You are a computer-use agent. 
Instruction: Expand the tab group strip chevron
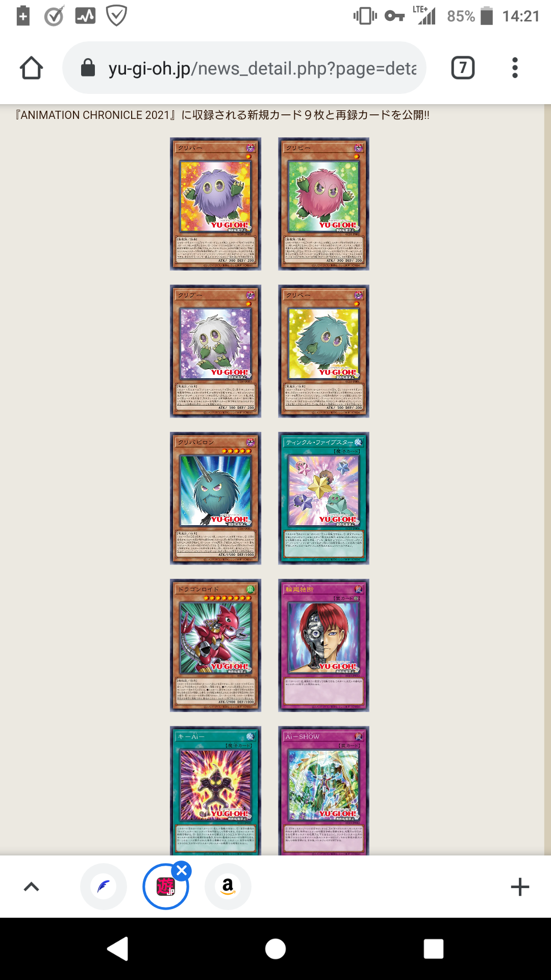click(x=32, y=887)
